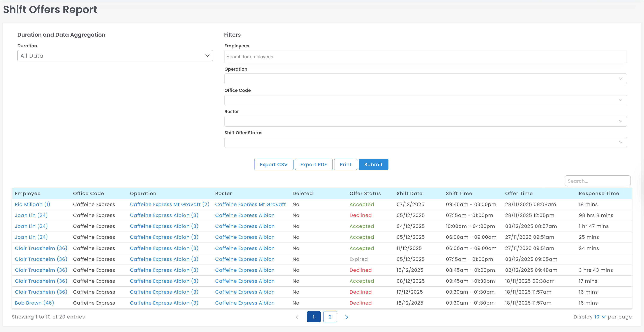
Task: Sort by Response Time column header
Action: [599, 193]
